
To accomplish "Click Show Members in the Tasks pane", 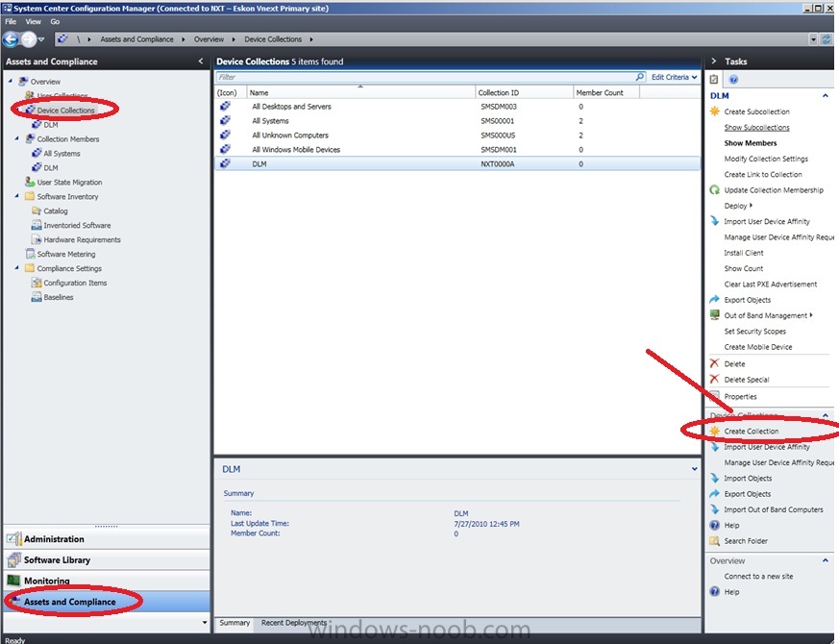I will click(x=751, y=143).
